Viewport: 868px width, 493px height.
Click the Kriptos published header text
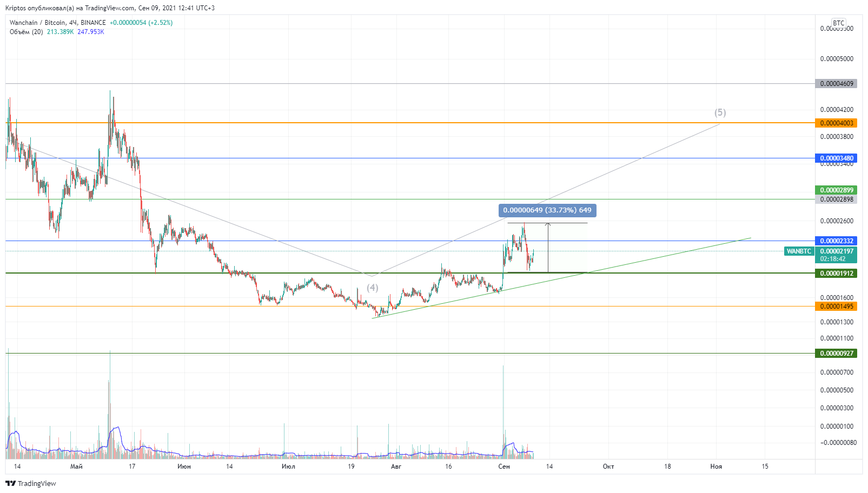pos(110,8)
